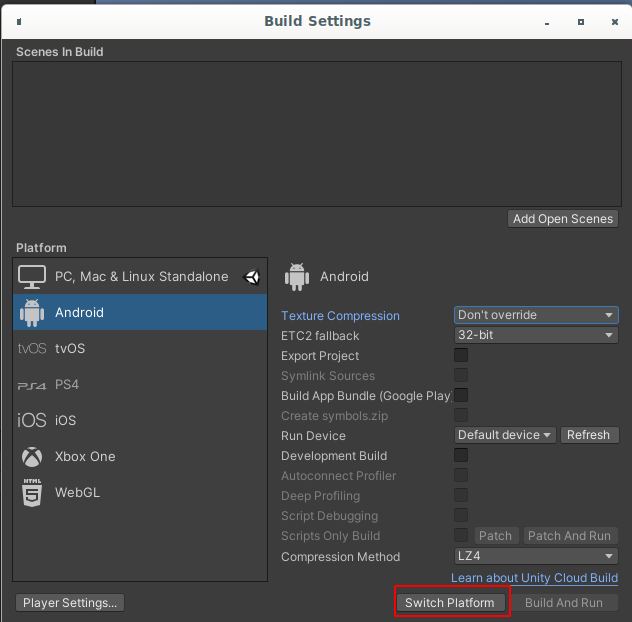Click the PS4 platform icon
This screenshot has height=622, width=632.
[32, 385]
